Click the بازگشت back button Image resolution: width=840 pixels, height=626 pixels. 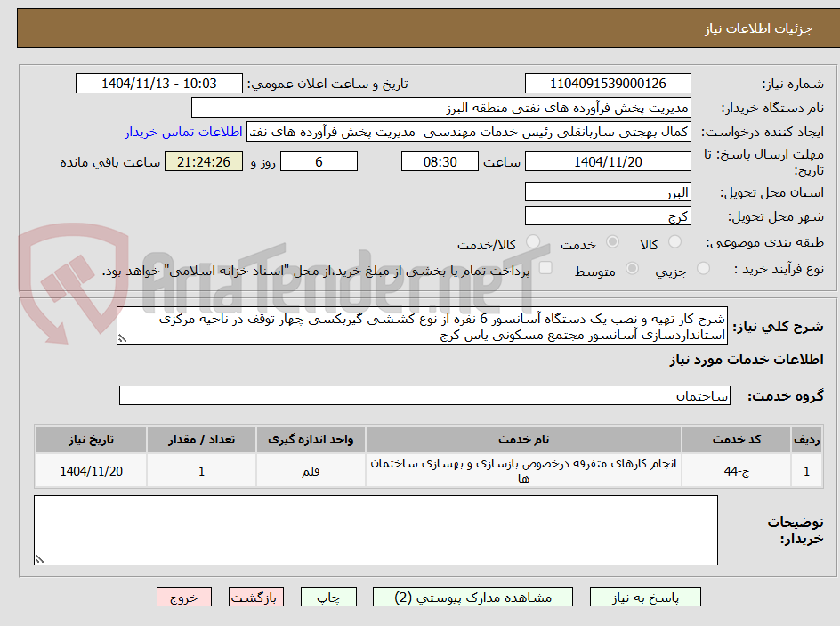tap(256, 597)
